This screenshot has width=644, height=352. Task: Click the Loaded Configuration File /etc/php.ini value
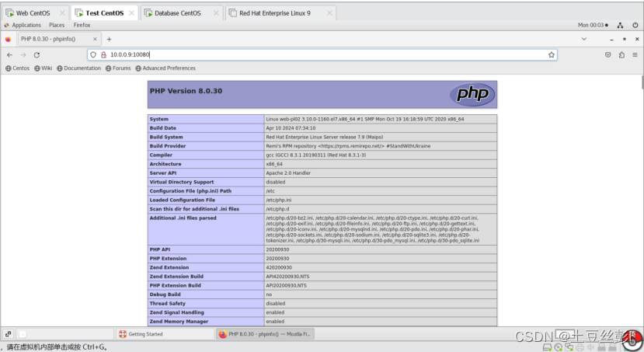coord(278,200)
